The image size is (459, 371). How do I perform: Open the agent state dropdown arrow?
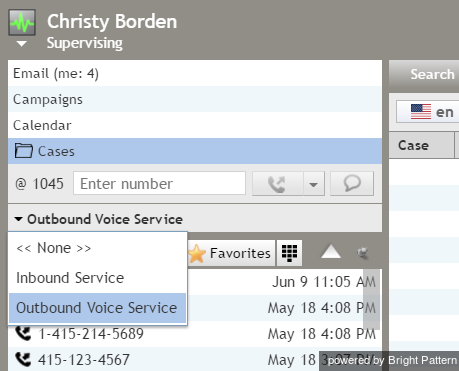click(x=22, y=44)
